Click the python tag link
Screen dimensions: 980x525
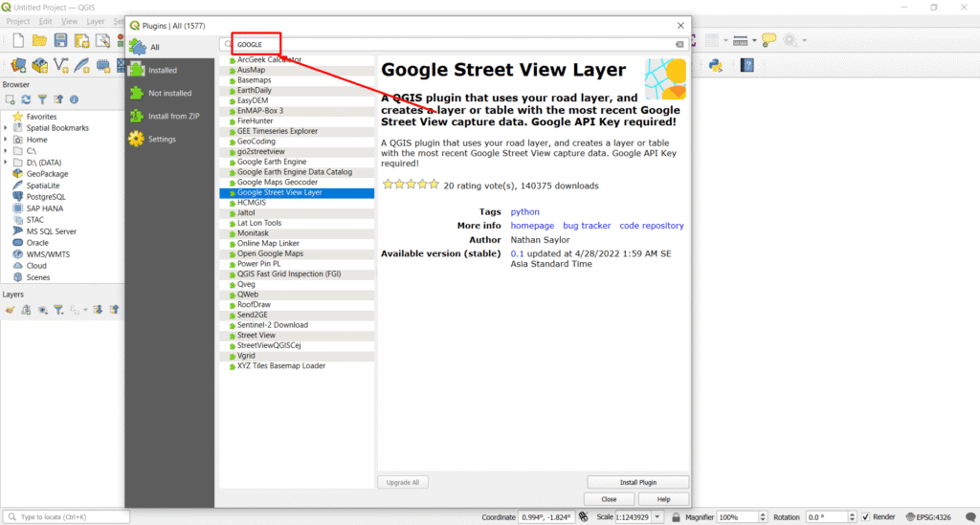[525, 212]
